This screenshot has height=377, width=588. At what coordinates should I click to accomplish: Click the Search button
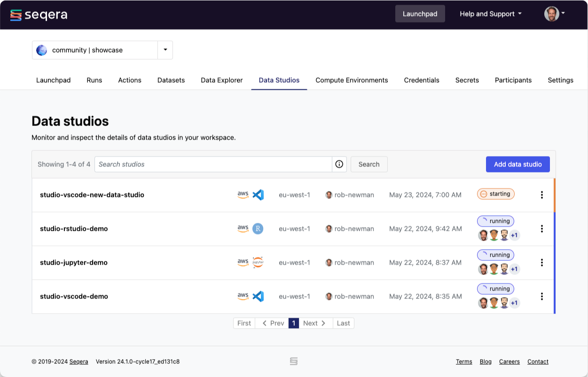click(x=368, y=165)
